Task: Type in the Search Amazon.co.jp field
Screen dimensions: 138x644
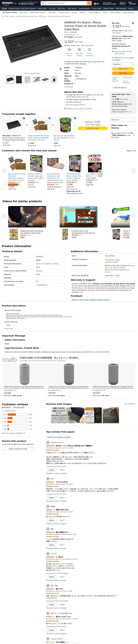Action: coord(67,3)
